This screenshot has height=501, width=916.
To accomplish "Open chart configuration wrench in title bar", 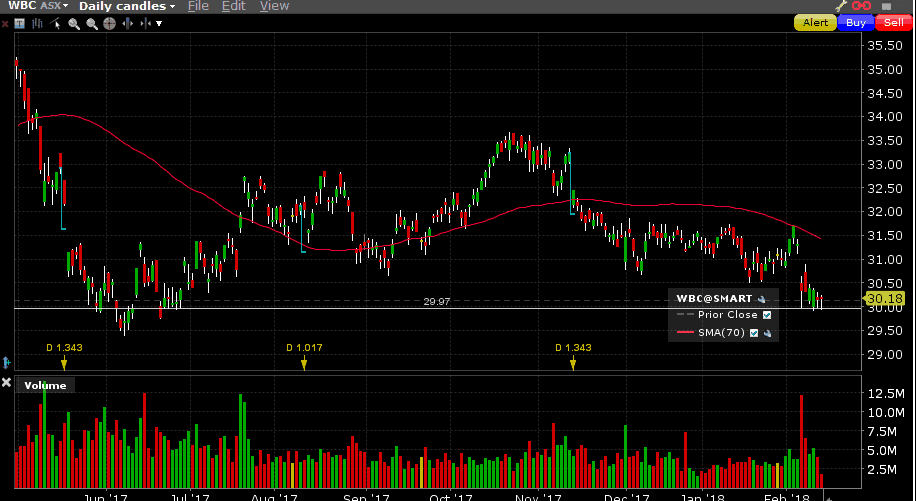I will [841, 6].
